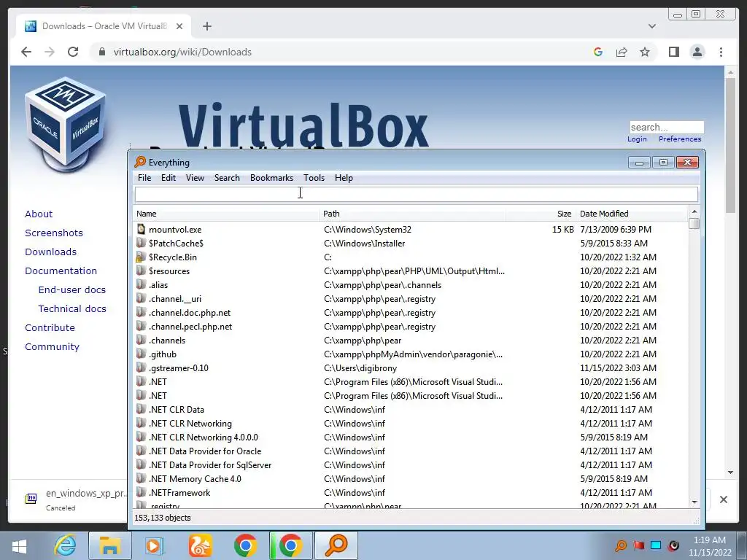
Task: Select the Downloads – Oracle VM VirtualBox tab
Action: click(x=104, y=26)
